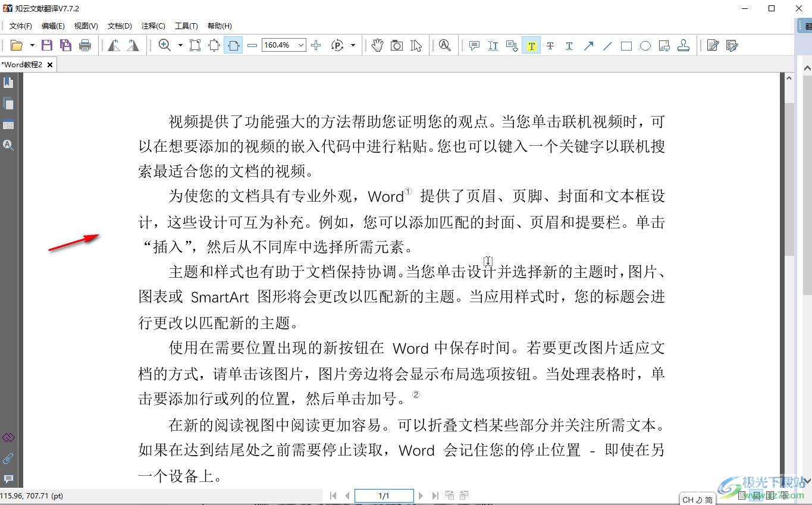Zoom in with the plus button
Viewport: 812px width, 505px height.
click(316, 45)
